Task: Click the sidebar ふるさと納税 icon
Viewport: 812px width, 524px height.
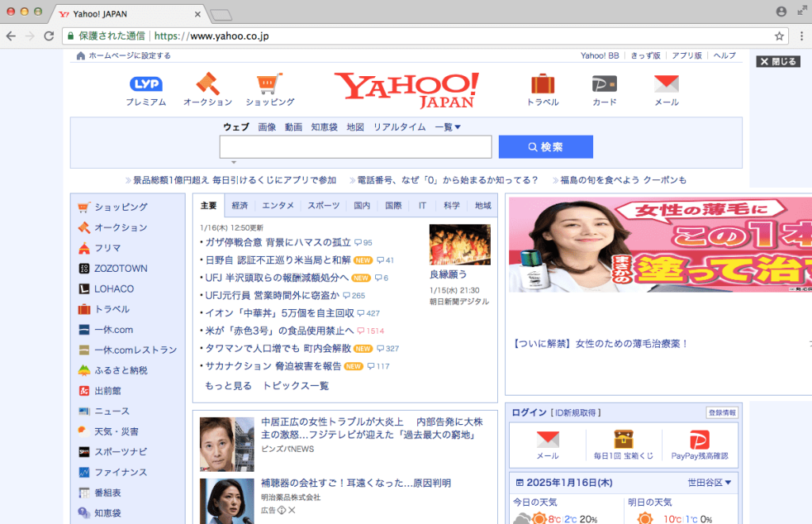Action: click(84, 370)
